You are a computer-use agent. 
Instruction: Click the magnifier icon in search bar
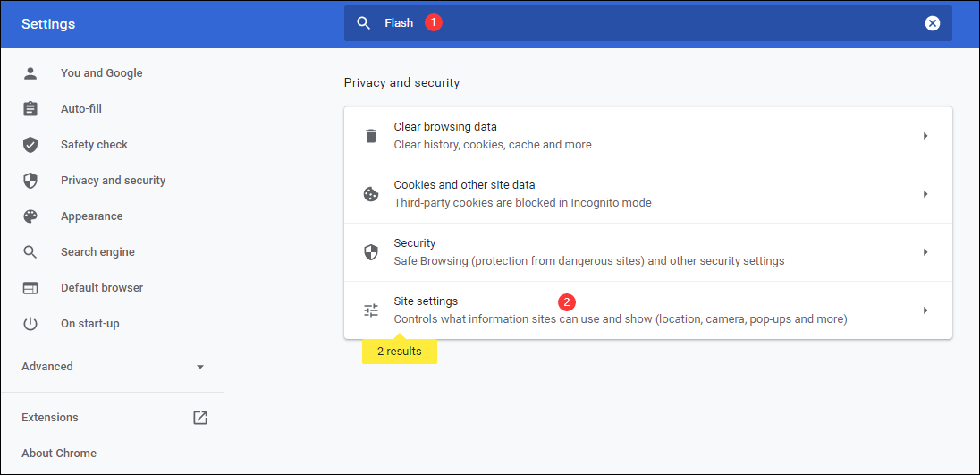point(363,23)
